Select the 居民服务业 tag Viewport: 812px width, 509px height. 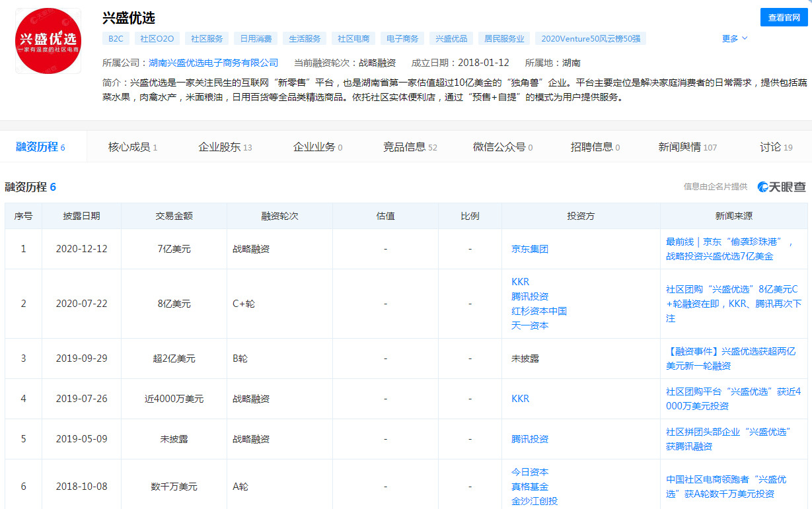(504, 38)
